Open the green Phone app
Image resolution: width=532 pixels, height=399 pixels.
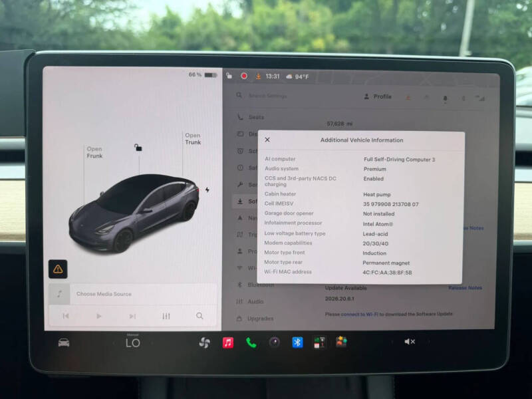click(251, 342)
